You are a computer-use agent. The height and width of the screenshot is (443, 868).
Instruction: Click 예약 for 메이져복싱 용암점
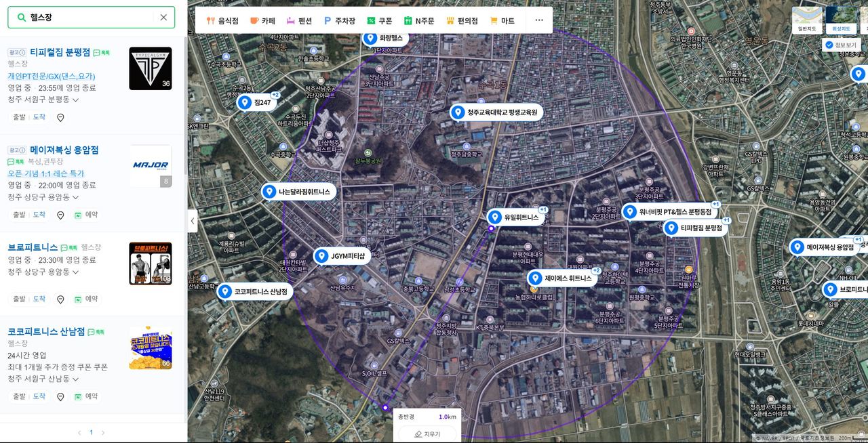point(86,215)
